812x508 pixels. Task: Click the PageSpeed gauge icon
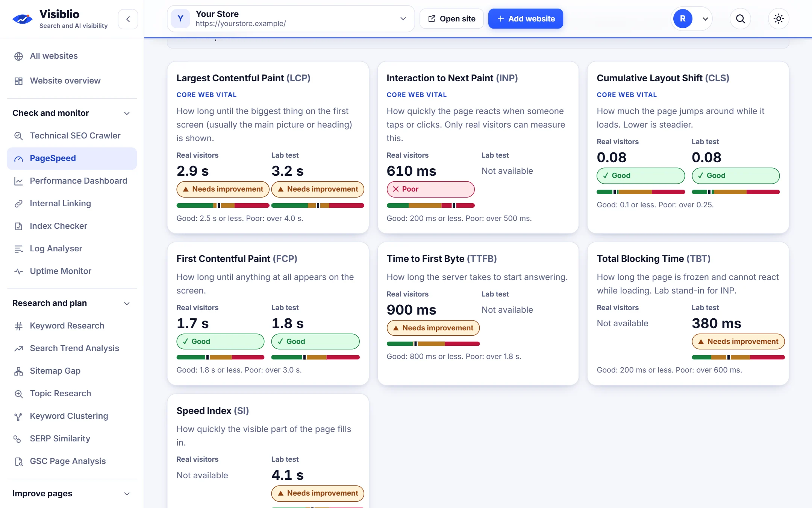pyautogui.click(x=18, y=158)
